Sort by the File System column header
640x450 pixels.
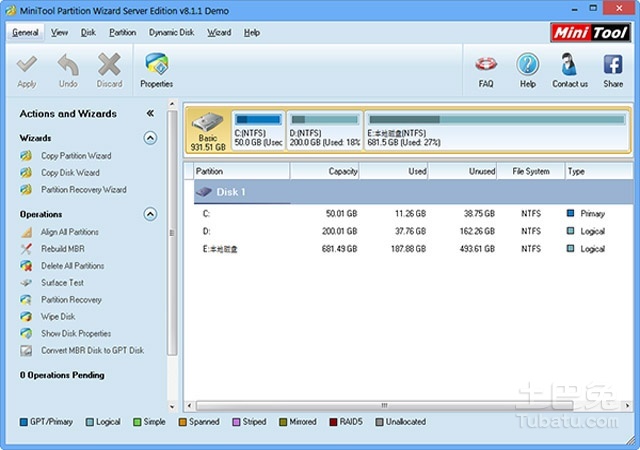point(531,171)
